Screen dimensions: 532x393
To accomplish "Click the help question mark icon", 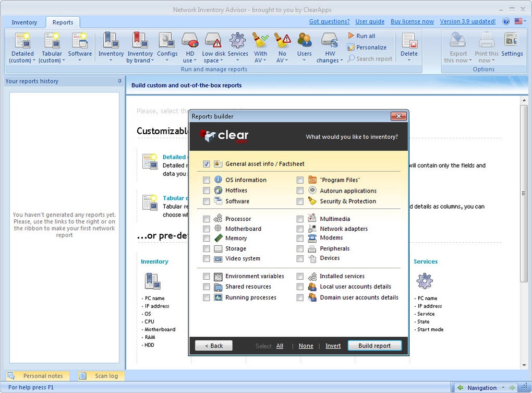I will point(506,21).
